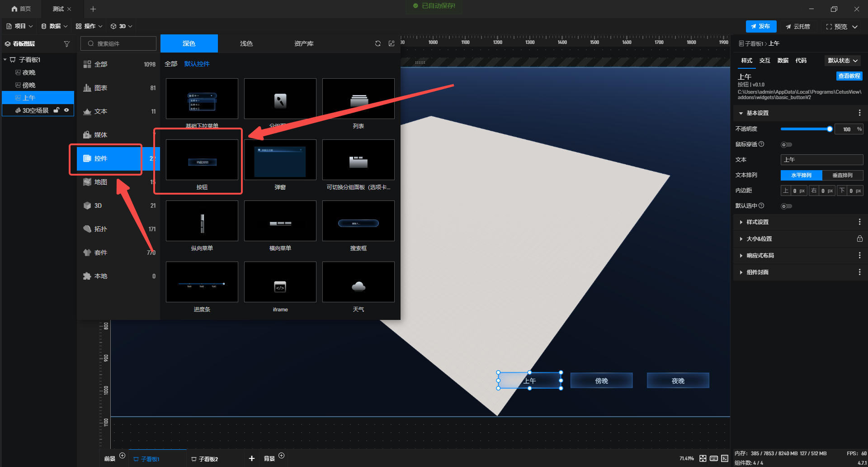868x467 pixels.
Task: Click the 发布 publish button
Action: click(x=761, y=26)
